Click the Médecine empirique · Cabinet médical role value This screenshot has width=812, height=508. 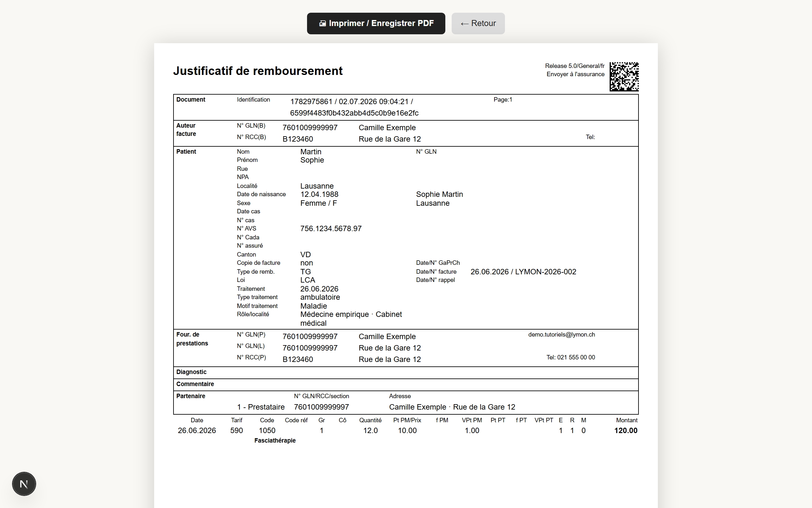pos(351,319)
